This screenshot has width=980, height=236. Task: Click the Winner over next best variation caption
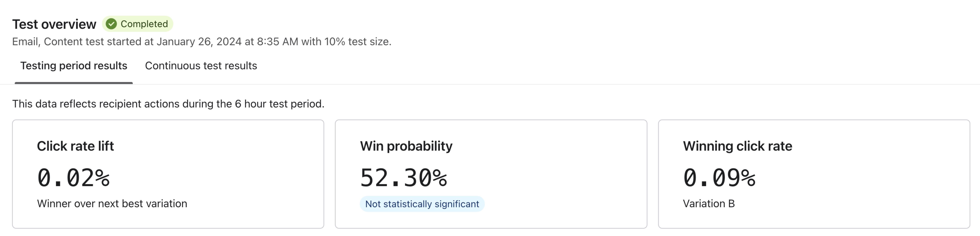[x=112, y=204]
